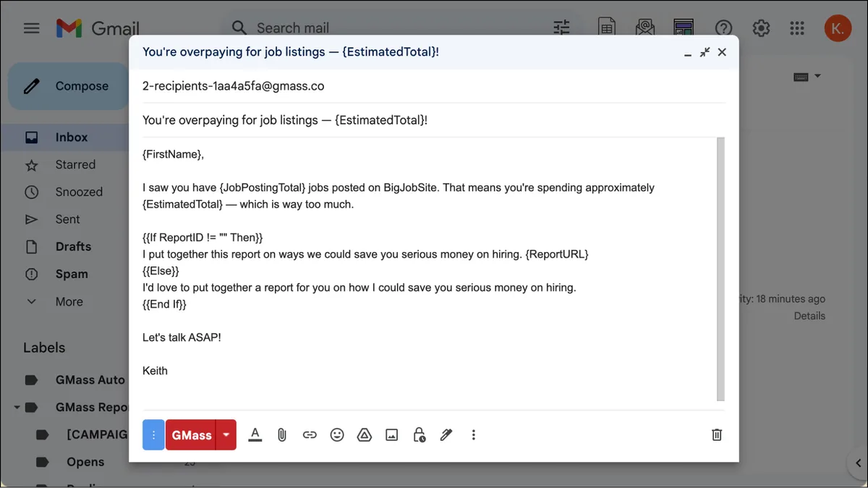Click the GMass spreadsheet icon in header
Viewport: 868px width, 488px height.
click(606, 28)
